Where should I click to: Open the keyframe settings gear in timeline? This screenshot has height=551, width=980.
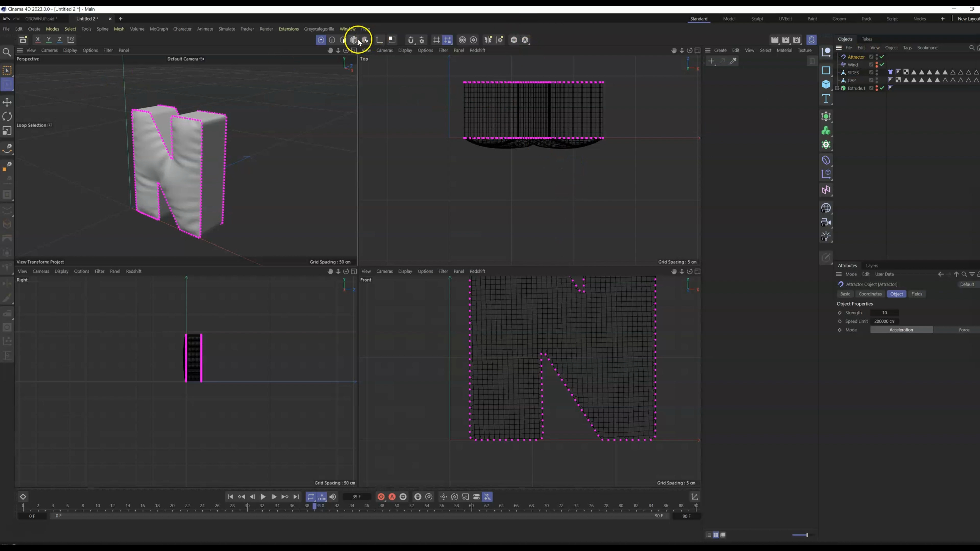tap(403, 497)
